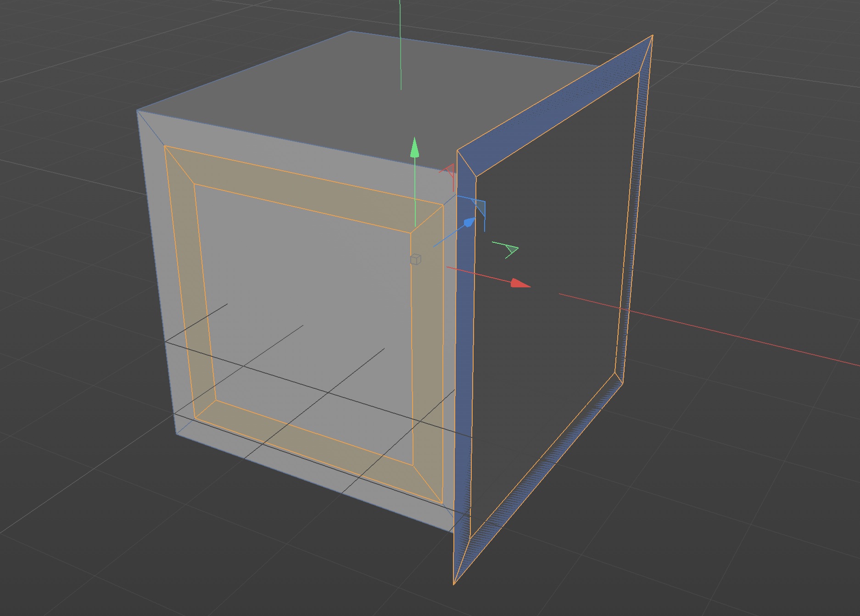This screenshot has height=616, width=860.
Task: Click the small gray wireframe cube icon
Action: (x=415, y=259)
